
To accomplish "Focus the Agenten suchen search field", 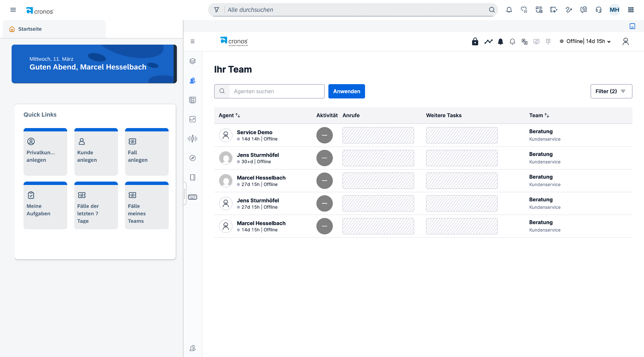I will pyautogui.click(x=277, y=91).
